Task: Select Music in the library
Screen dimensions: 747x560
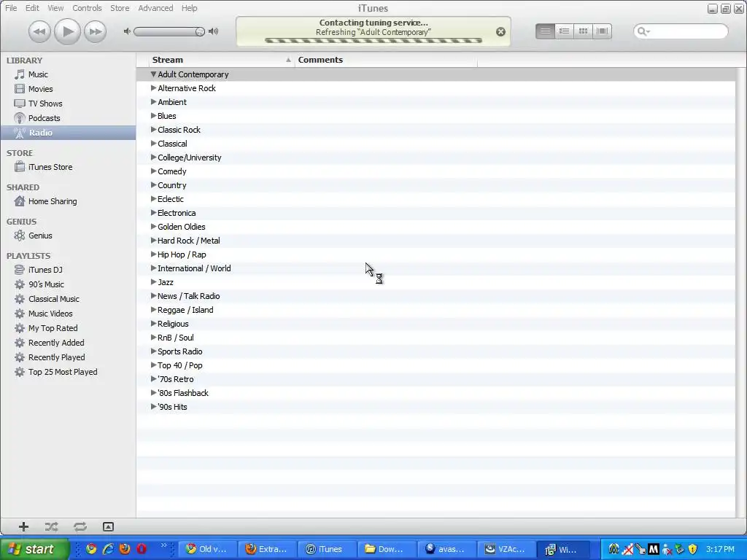Action: point(68,74)
